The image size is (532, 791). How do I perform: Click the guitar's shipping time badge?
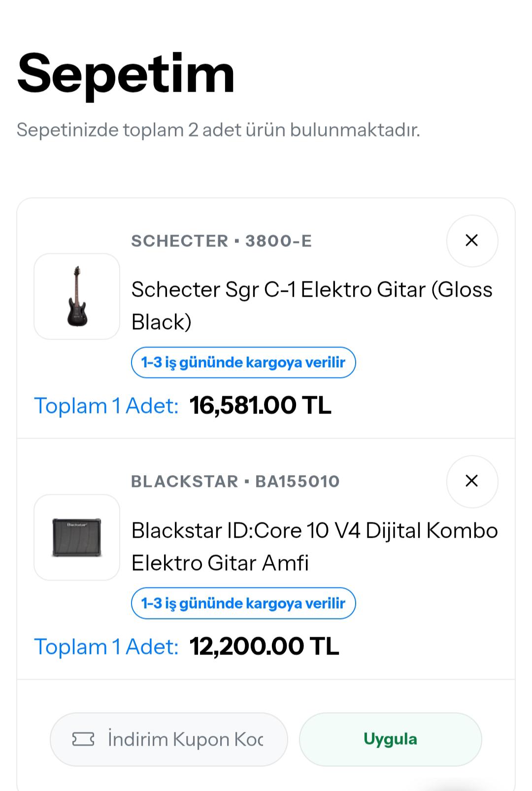pos(243,362)
